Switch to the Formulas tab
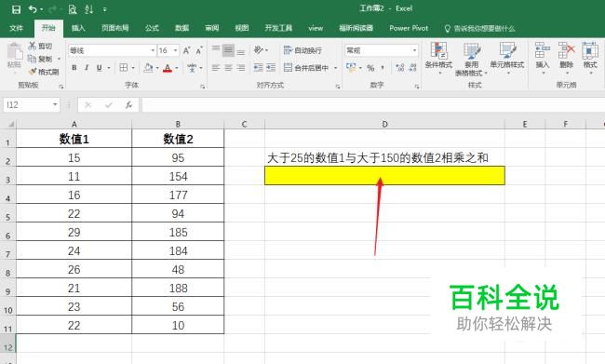605x364 pixels. 152,28
